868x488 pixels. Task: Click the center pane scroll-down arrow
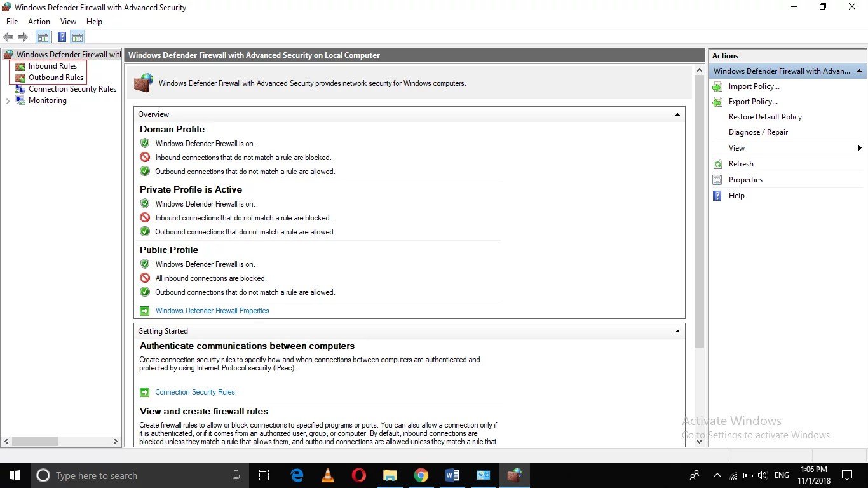pyautogui.click(x=700, y=441)
